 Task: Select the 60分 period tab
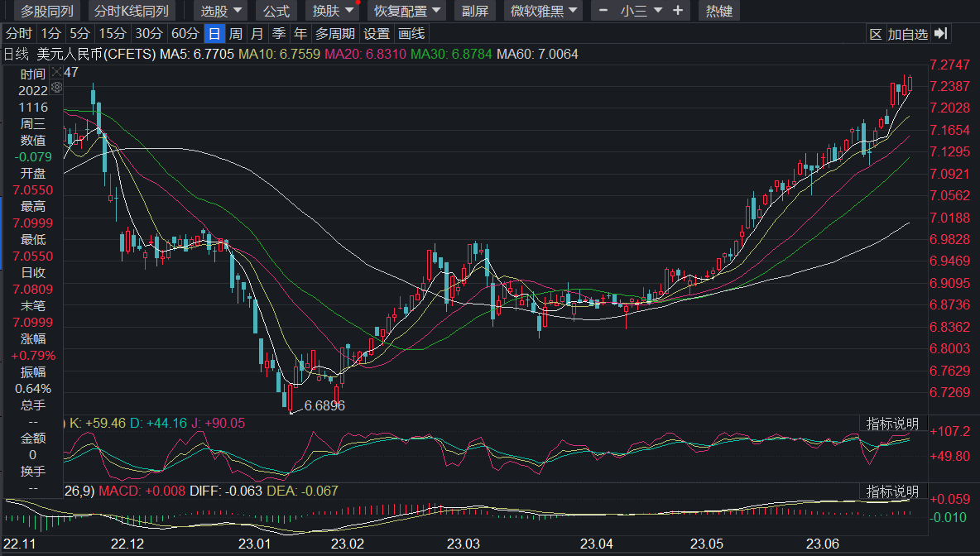tap(185, 34)
